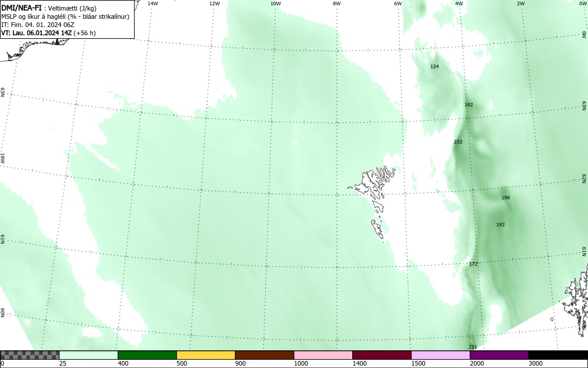The image size is (588, 368).
Task: Click the Iceland coastline outline
Action: (x=36, y=49)
